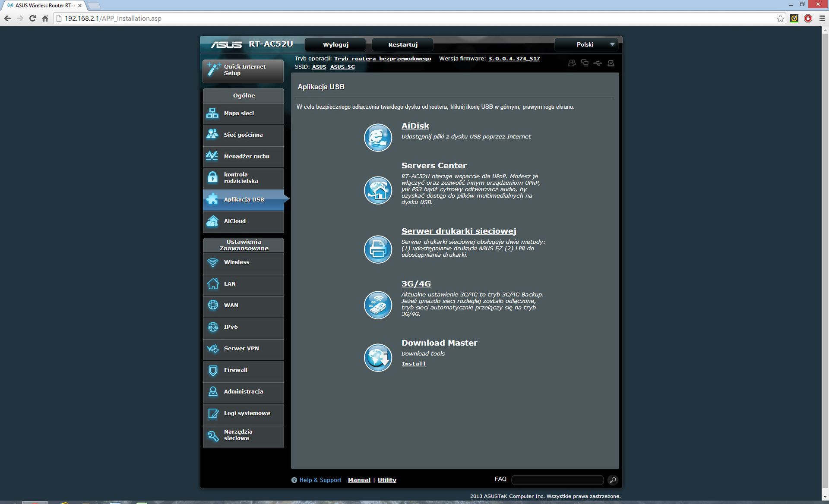Select Aplikacja USB in the sidebar
The image size is (829, 504).
243,200
